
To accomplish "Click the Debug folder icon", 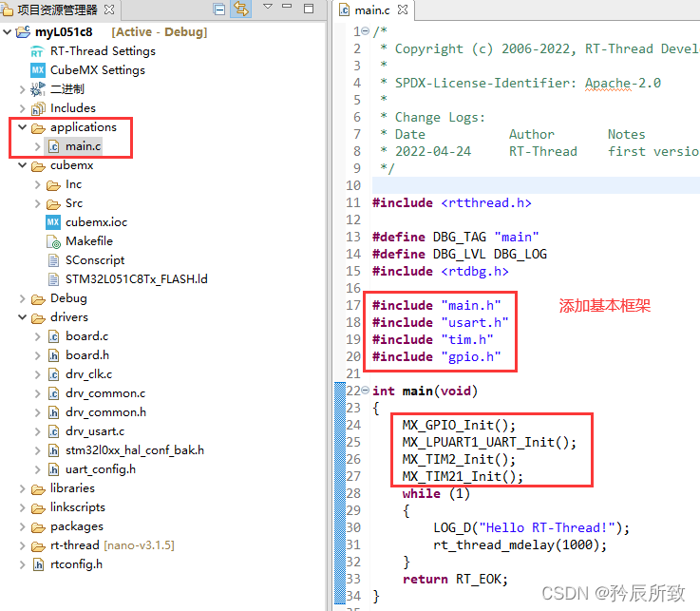I will 38,299.
